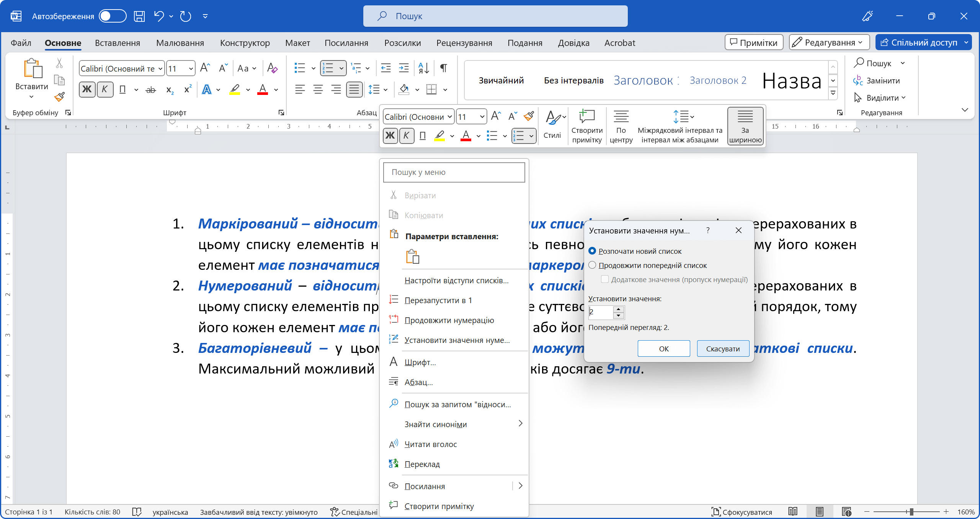Select the 'Продовжити попередній список' radio button
This screenshot has width=980, height=519.
592,265
